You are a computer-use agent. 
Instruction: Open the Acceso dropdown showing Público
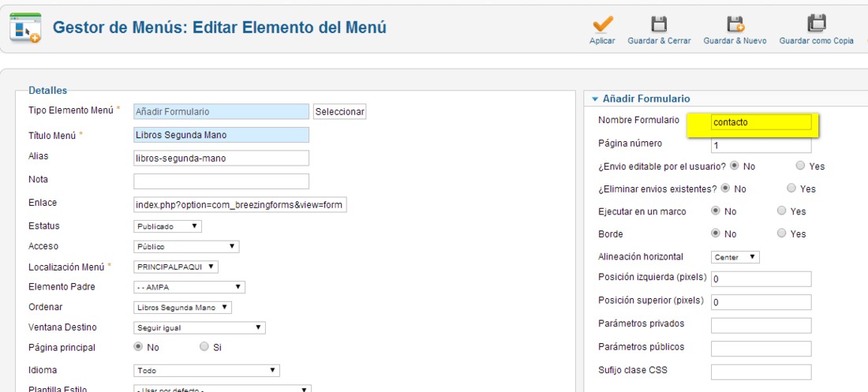click(186, 246)
